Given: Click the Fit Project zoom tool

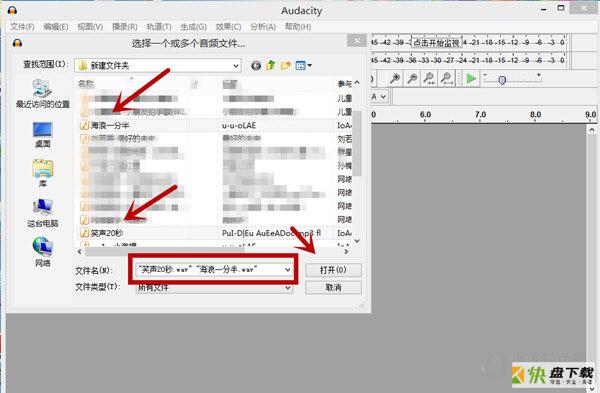Looking at the screenshot, I should [446, 78].
